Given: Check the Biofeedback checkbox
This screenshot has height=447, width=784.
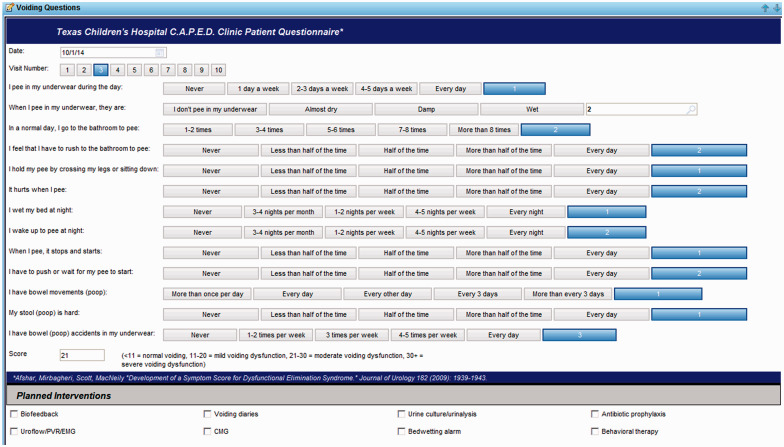Looking at the screenshot, I should coord(14,414).
